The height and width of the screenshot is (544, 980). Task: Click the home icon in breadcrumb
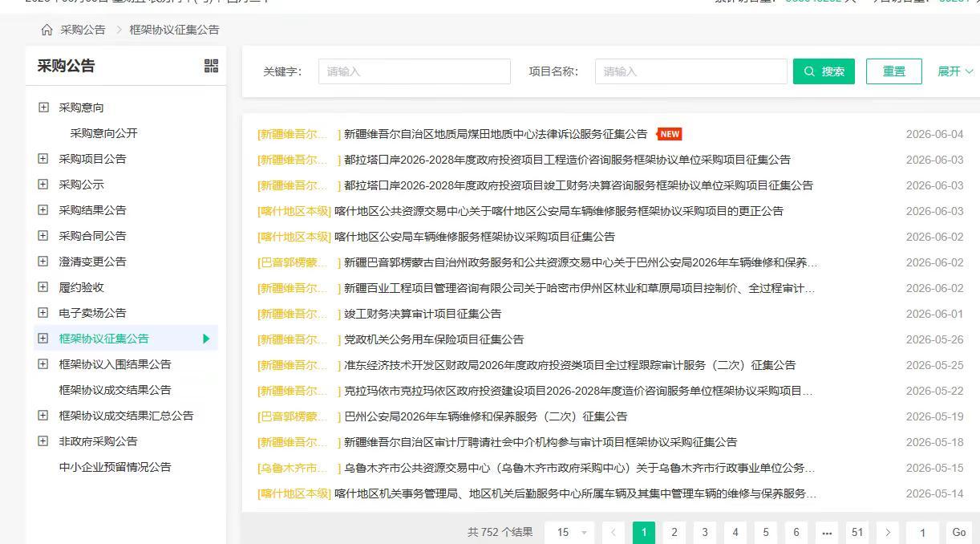tap(47, 30)
